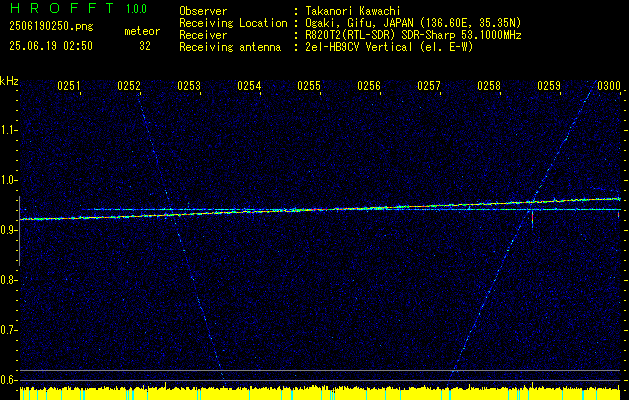629x400 pixels.
Task: Click the 'Receiving antenna' label
Action: [230, 47]
